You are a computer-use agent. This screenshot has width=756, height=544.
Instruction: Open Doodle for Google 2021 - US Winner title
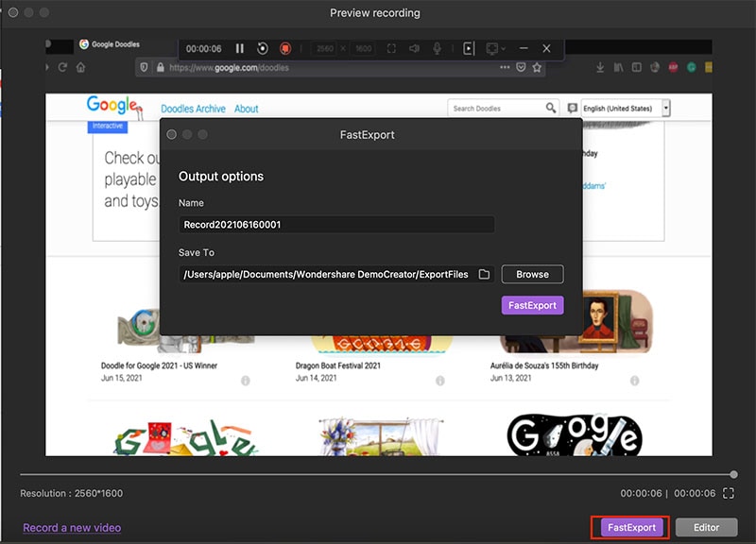[159, 365]
